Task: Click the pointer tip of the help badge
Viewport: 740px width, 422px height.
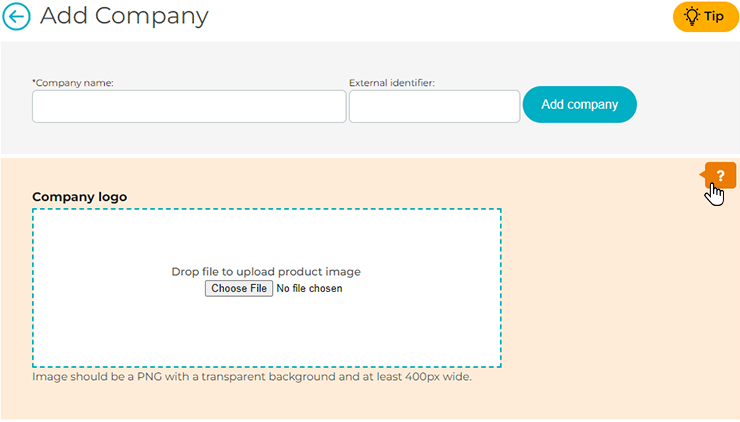Action: tap(702, 175)
